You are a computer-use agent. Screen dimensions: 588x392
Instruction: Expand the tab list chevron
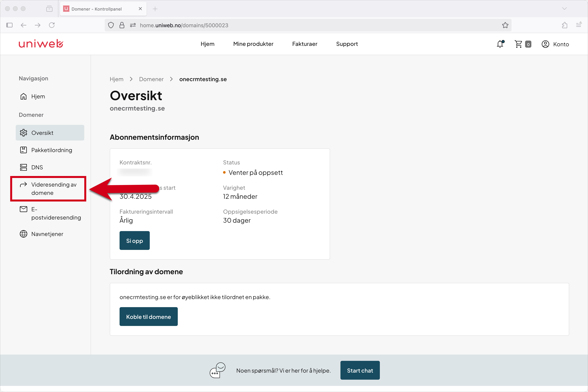coord(564,8)
